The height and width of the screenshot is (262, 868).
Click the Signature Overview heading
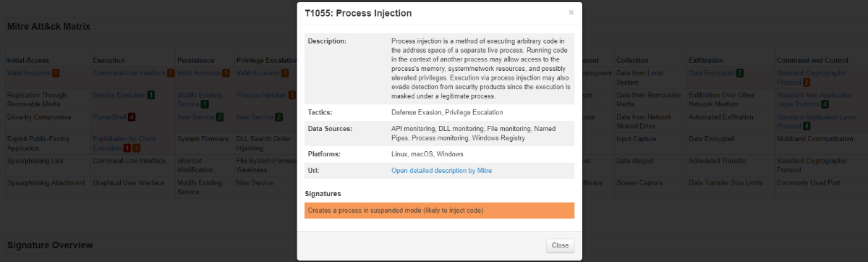pos(50,245)
